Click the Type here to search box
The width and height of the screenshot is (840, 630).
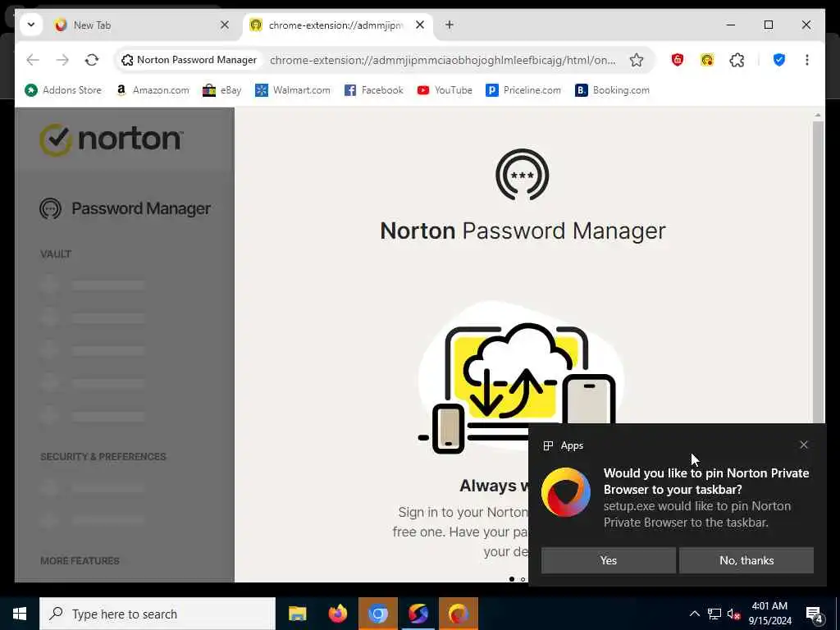[x=157, y=614]
